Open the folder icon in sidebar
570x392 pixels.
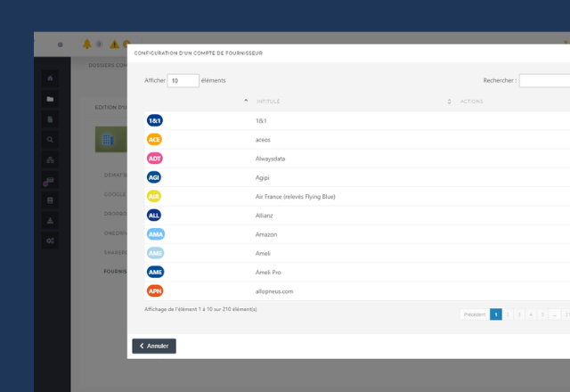pyautogui.click(x=50, y=99)
